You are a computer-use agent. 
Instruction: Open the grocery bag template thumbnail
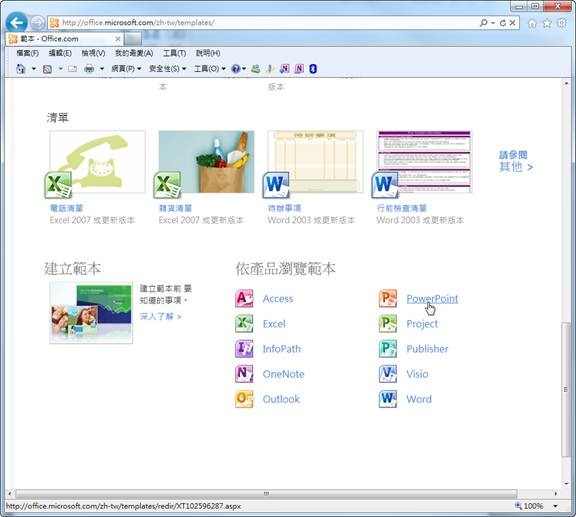coord(206,161)
